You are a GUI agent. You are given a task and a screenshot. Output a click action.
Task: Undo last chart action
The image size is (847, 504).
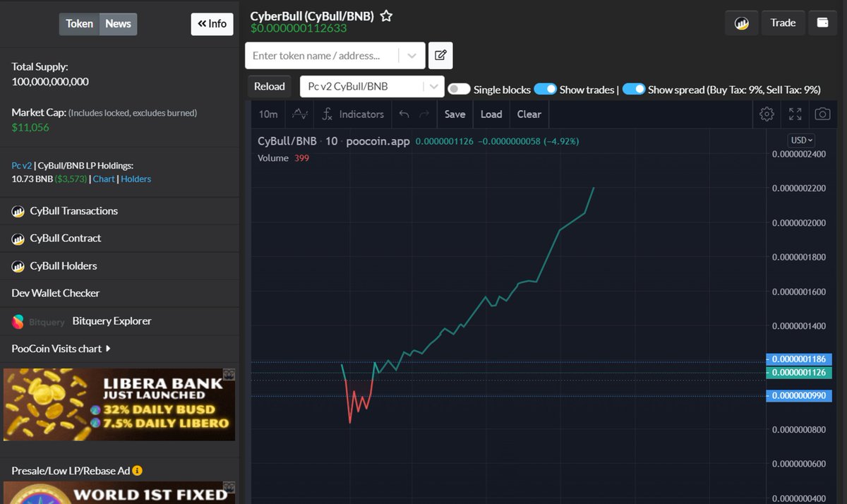404,114
